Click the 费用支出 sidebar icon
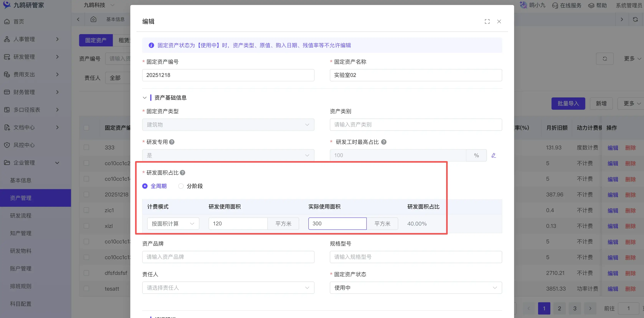Screen dimensions: 644x318 tap(7, 74)
